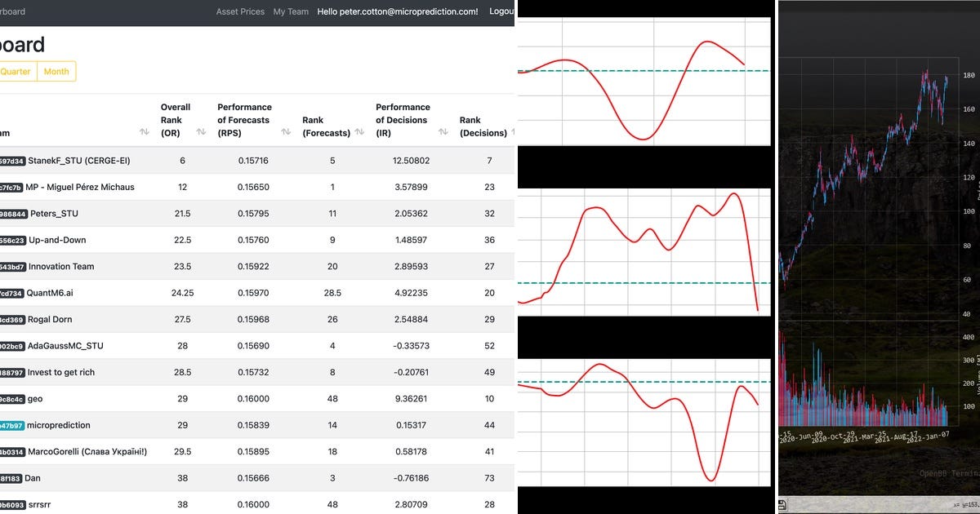
Task: Click the floppy disk save icon in OpenBB status bar
Action: pyautogui.click(x=782, y=504)
